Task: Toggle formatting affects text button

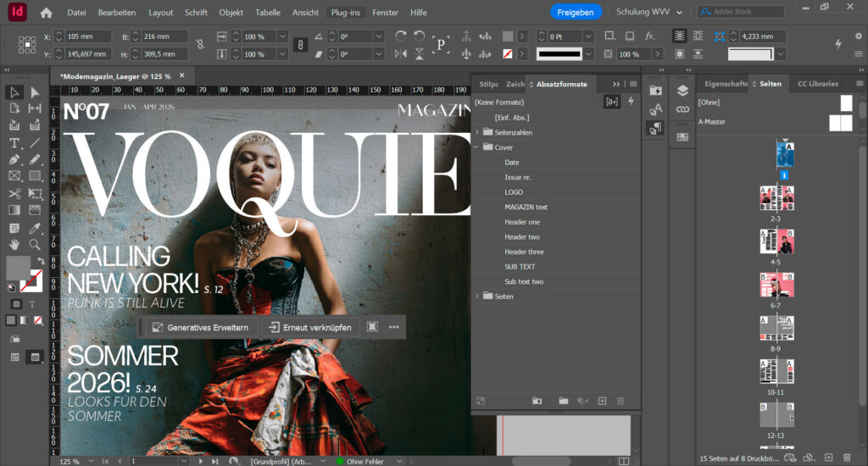Action: pyautogui.click(x=32, y=304)
